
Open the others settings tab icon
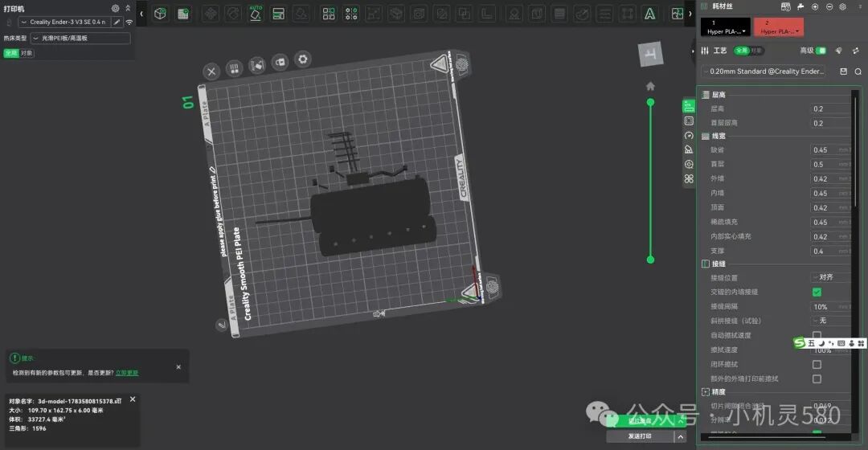(689, 165)
